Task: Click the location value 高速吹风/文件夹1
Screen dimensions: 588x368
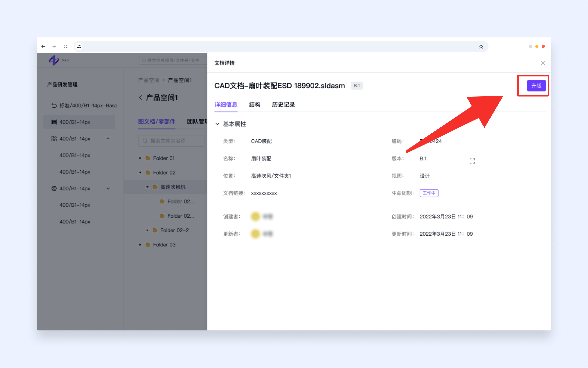Action: (x=271, y=176)
